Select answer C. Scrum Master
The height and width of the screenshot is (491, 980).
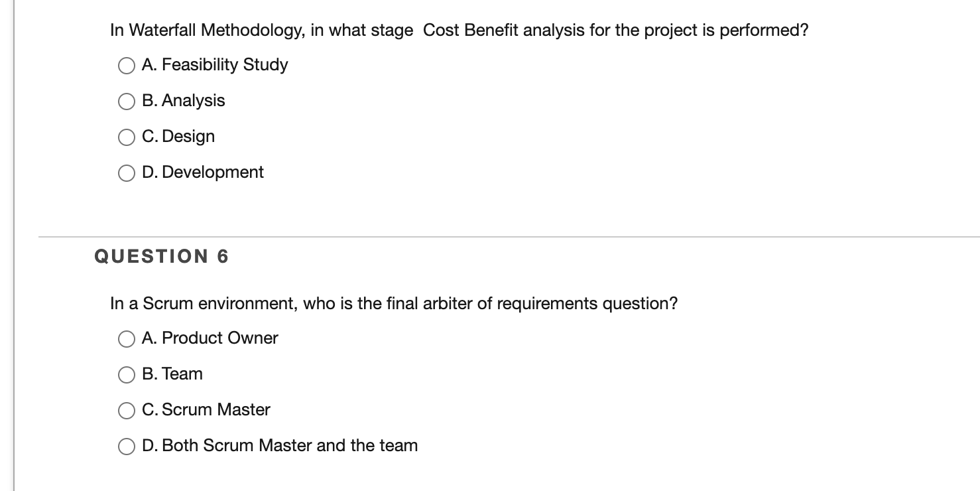pyautogui.click(x=126, y=410)
